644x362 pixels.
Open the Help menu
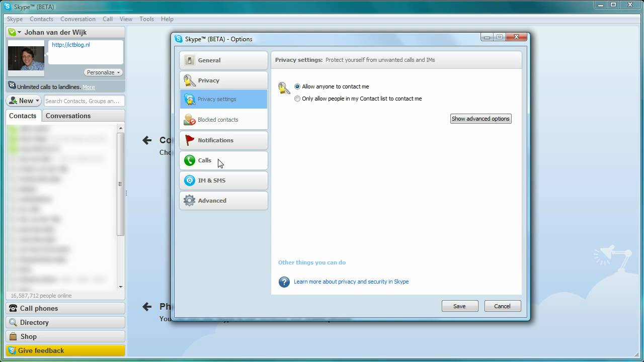(x=167, y=19)
